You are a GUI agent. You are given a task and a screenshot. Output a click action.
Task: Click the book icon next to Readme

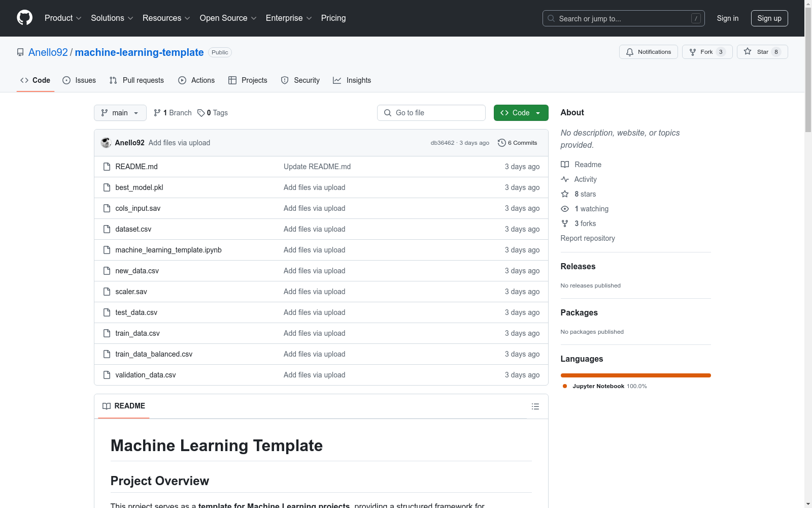[565, 165]
